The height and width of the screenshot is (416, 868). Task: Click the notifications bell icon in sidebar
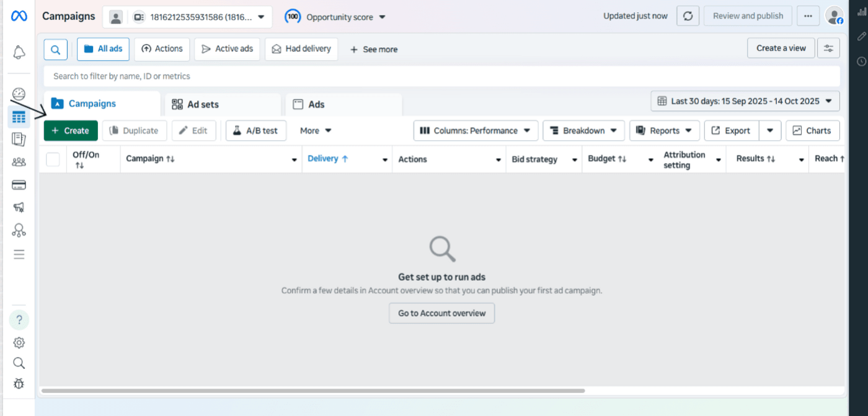tap(19, 52)
